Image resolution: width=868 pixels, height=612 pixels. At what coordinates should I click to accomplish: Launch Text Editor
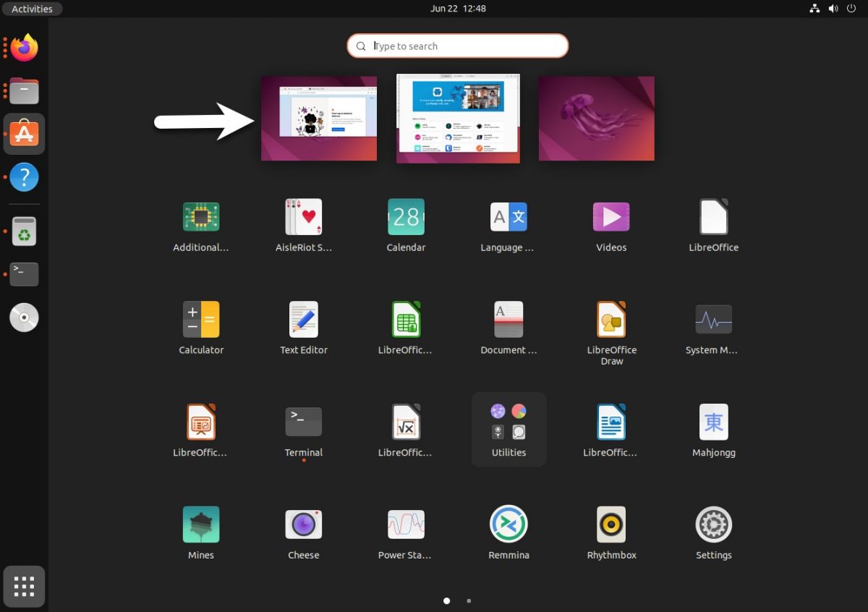[304, 328]
